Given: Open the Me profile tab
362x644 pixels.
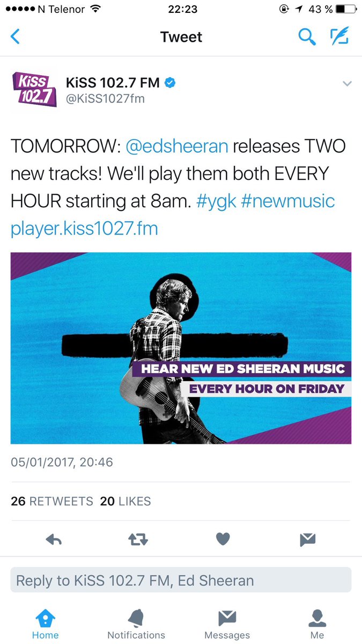Looking at the screenshot, I should point(317,624).
